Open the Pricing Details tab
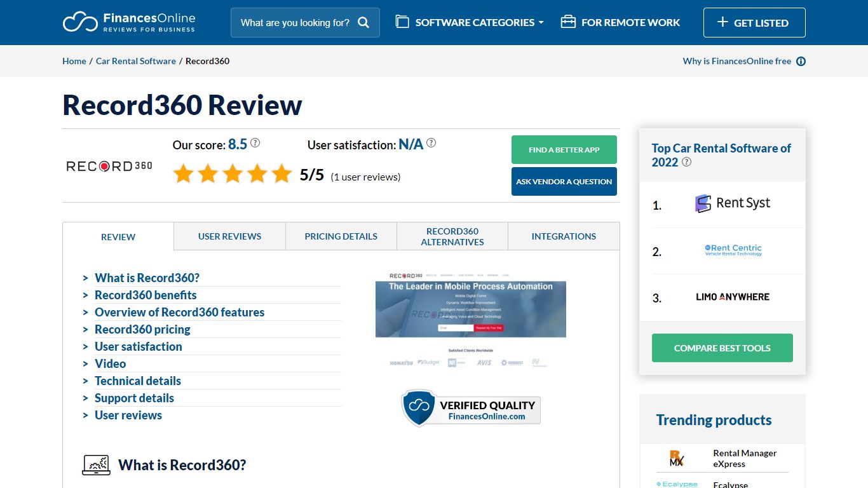Image resolution: width=868 pixels, height=488 pixels. (341, 236)
